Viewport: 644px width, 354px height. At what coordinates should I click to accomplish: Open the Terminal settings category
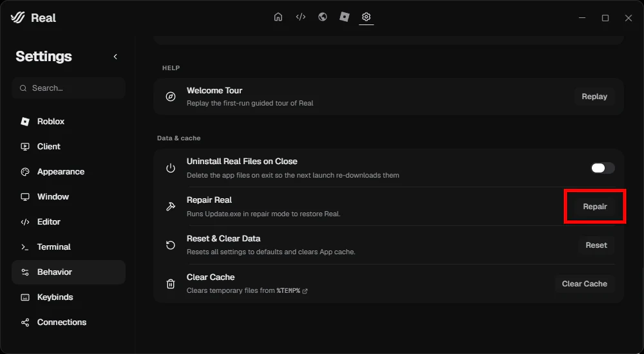click(69, 247)
